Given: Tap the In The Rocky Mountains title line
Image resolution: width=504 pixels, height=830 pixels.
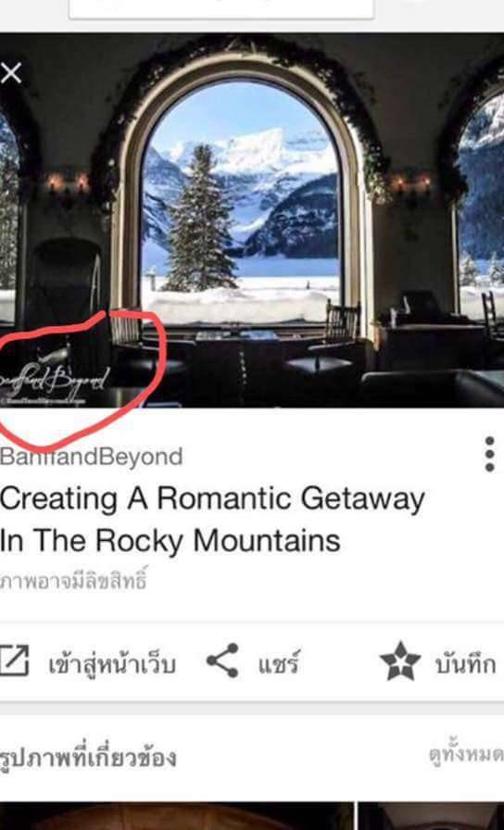Looking at the screenshot, I should tap(170, 541).
